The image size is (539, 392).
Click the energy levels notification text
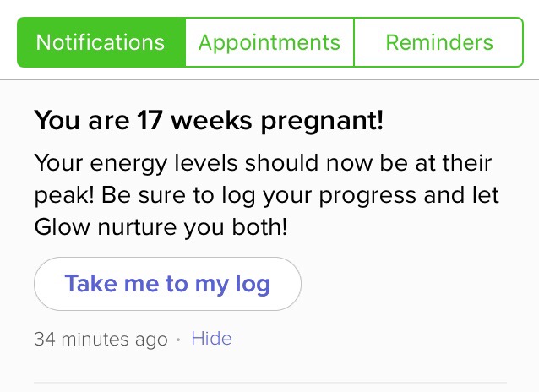pyautogui.click(x=266, y=195)
